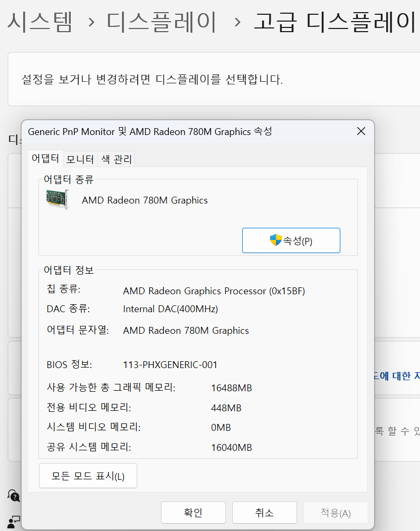Confirm with the 확인 button

[x=193, y=513]
